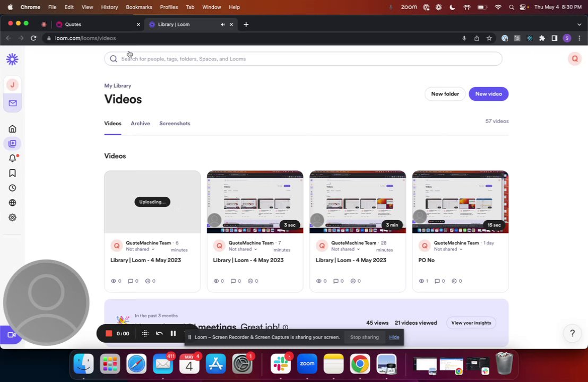Click Spotlight search icon in menu bar
The height and width of the screenshot is (382, 588).
(512, 7)
